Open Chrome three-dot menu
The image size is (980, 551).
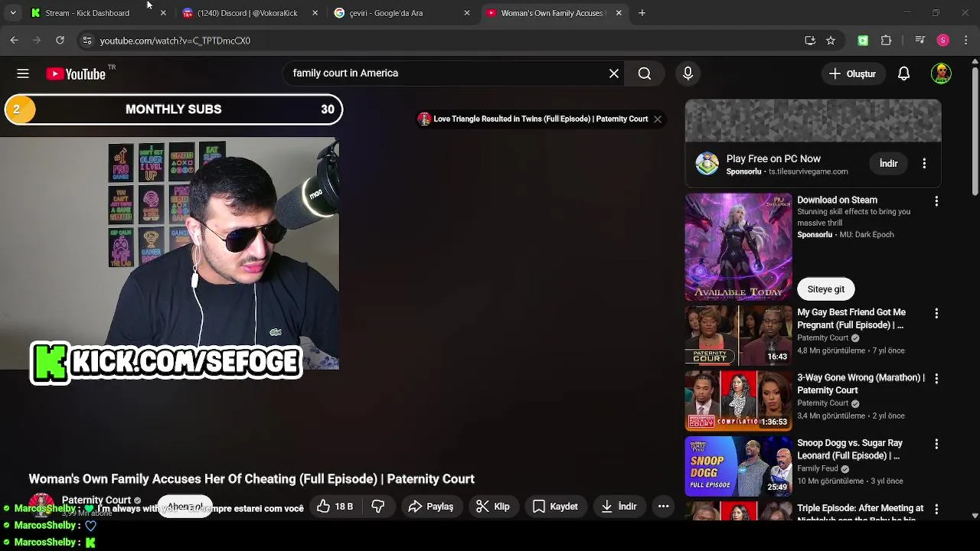(966, 41)
